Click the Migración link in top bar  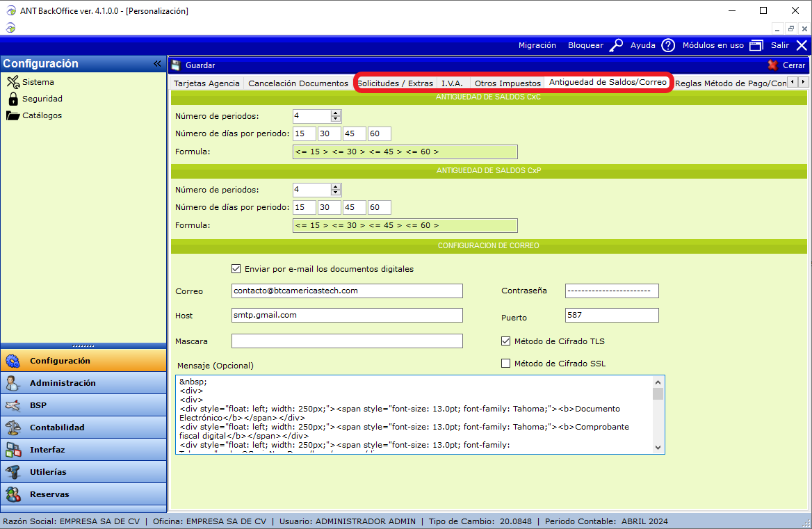[x=537, y=45]
